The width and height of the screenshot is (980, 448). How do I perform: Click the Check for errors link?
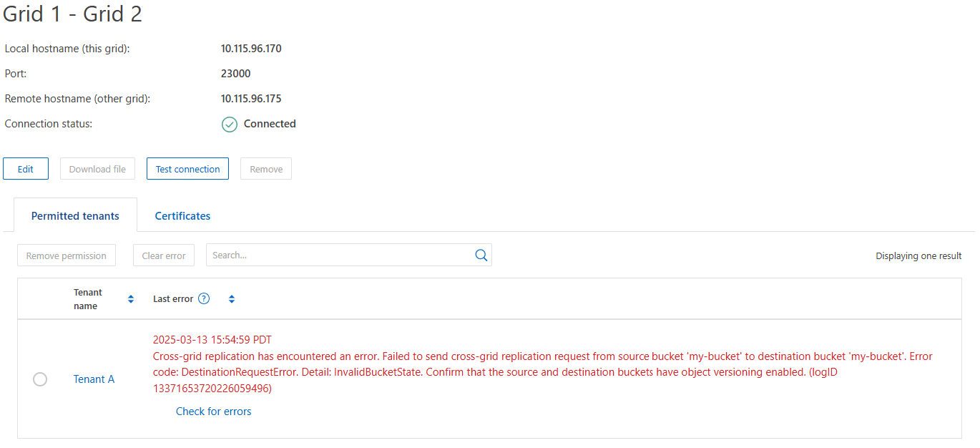tap(214, 412)
